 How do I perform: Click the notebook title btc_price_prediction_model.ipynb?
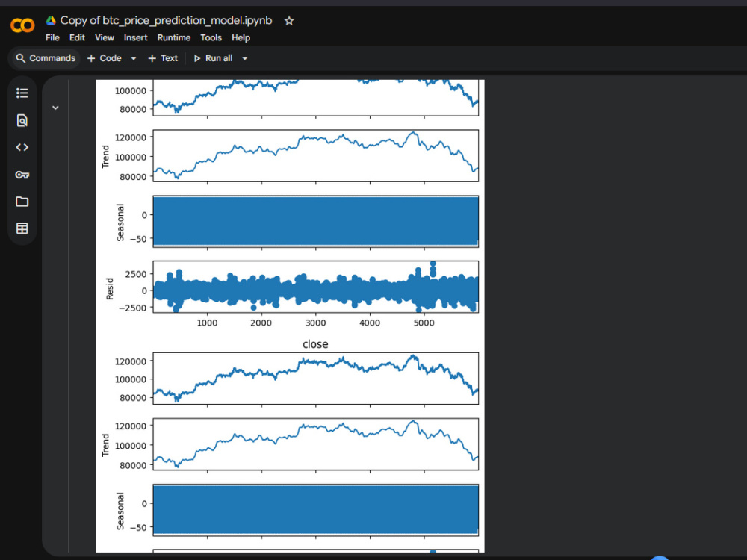coord(167,20)
